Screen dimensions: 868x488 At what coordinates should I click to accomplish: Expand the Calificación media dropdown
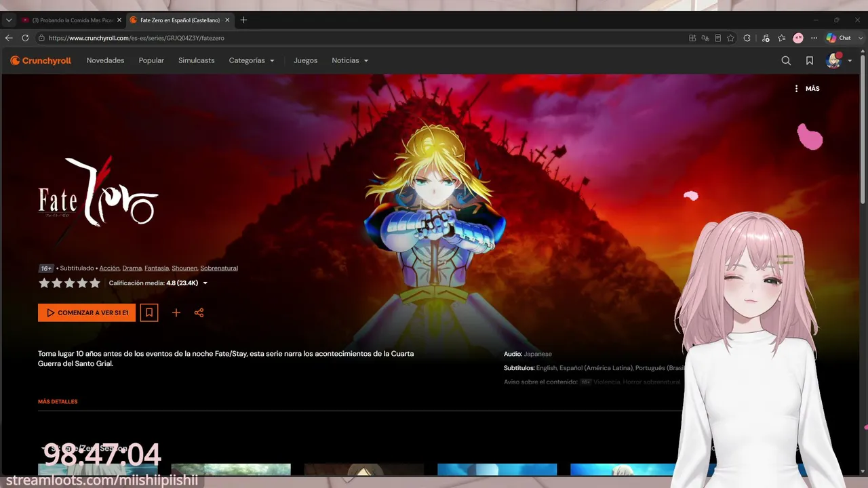205,283
